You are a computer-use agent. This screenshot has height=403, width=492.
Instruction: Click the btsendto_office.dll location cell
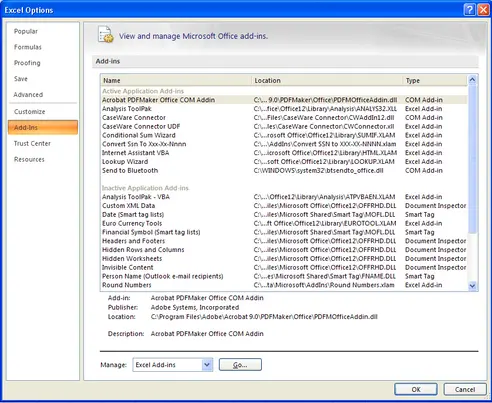pyautogui.click(x=318, y=170)
